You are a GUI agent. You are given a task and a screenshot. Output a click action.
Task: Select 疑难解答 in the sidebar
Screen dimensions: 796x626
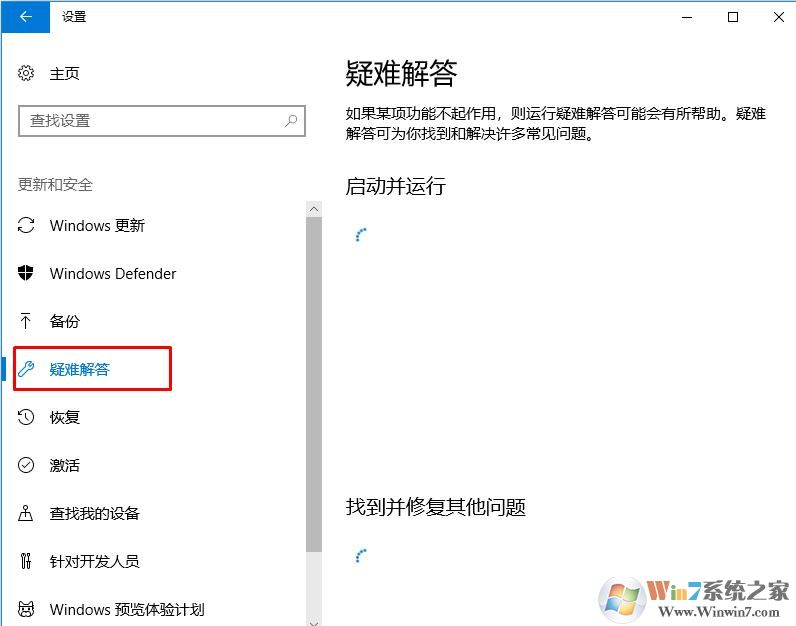tap(80, 369)
